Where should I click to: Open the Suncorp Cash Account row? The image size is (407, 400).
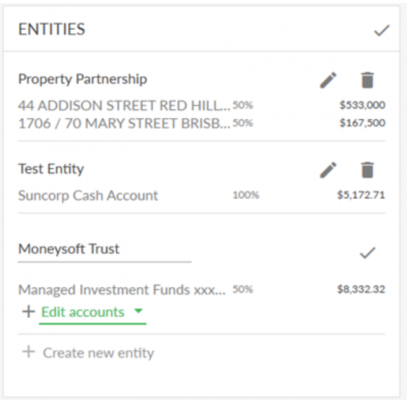202,195
